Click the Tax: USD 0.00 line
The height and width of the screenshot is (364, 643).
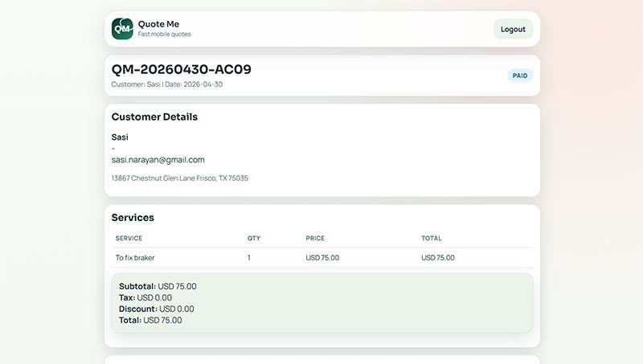[x=145, y=297]
